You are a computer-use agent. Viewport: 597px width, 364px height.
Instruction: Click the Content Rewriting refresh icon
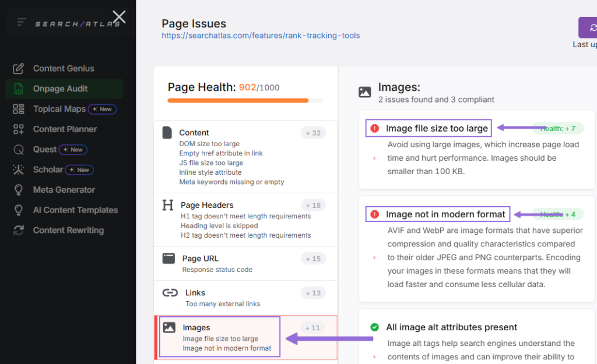18,230
